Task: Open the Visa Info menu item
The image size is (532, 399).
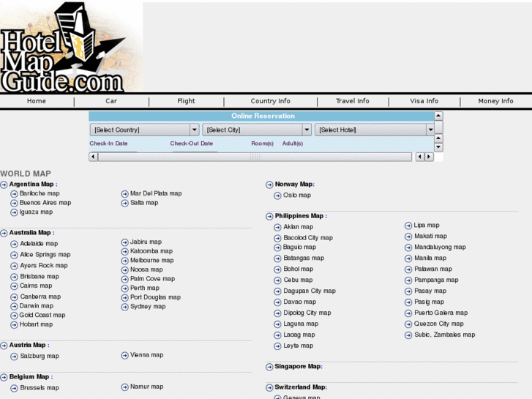Action: 424,101
